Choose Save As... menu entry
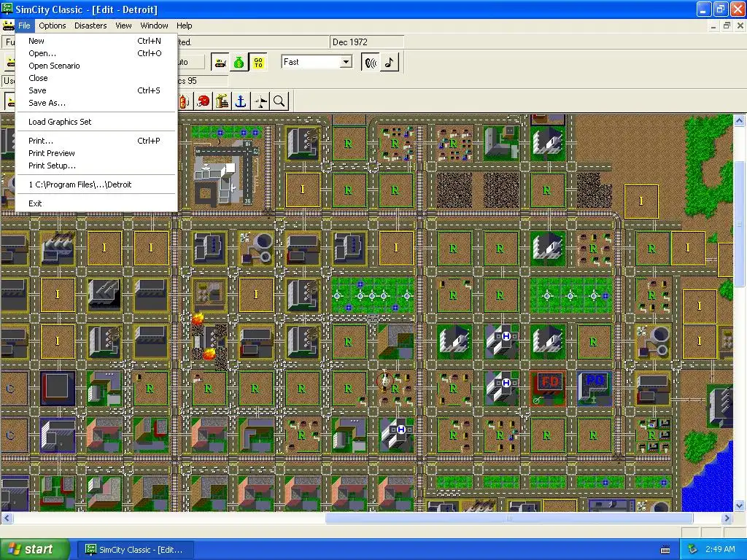747x560 pixels. click(x=96, y=103)
